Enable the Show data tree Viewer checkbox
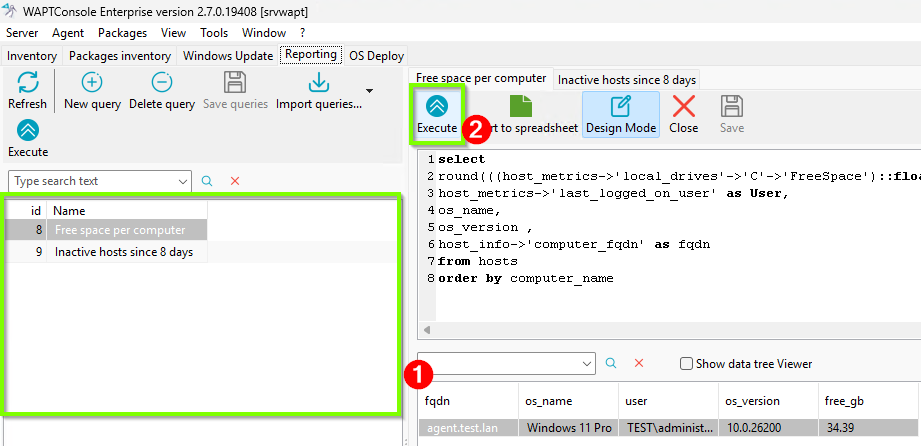This screenshot has width=921, height=446. pyautogui.click(x=685, y=364)
